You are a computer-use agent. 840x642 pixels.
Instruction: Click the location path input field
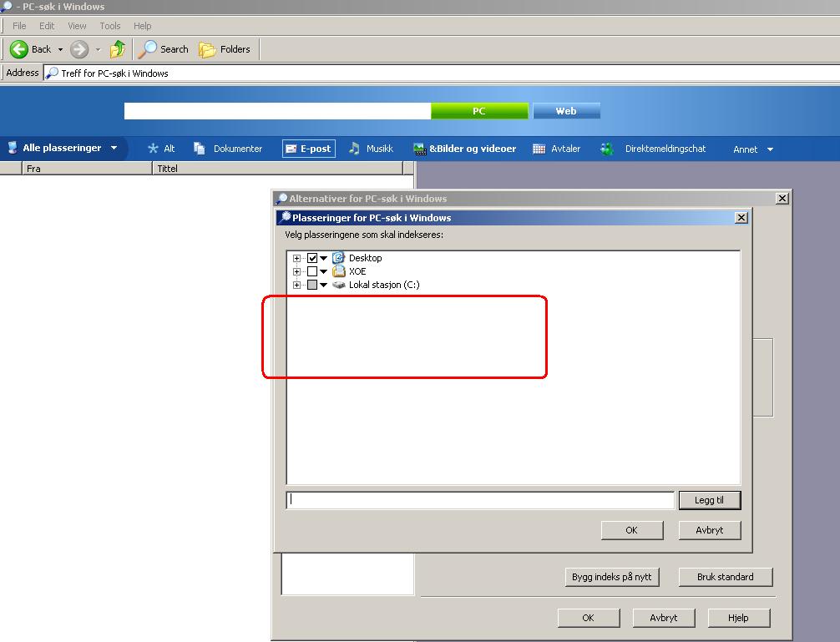[x=480, y=500]
